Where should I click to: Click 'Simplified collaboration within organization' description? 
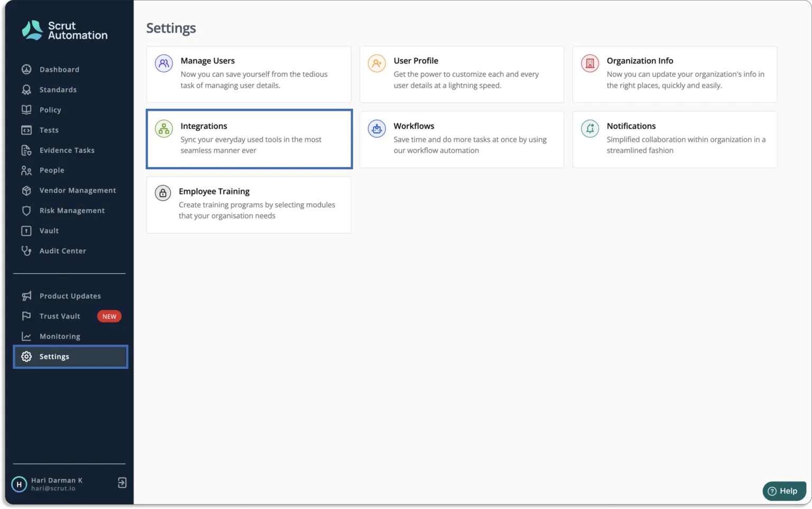point(686,145)
